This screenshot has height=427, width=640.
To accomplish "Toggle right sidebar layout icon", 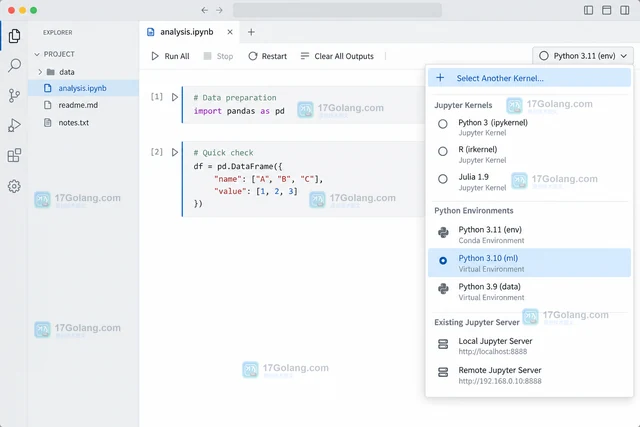I will click(x=624, y=10).
